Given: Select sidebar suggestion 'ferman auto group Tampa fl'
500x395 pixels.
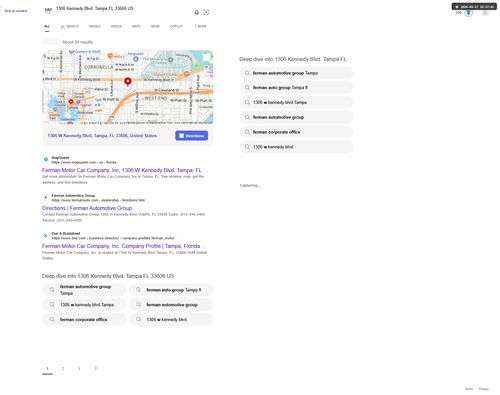Looking at the screenshot, I should tap(296, 88).
